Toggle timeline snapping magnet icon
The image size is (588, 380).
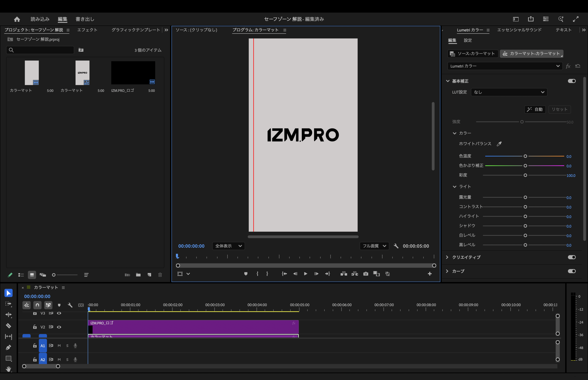click(37, 305)
